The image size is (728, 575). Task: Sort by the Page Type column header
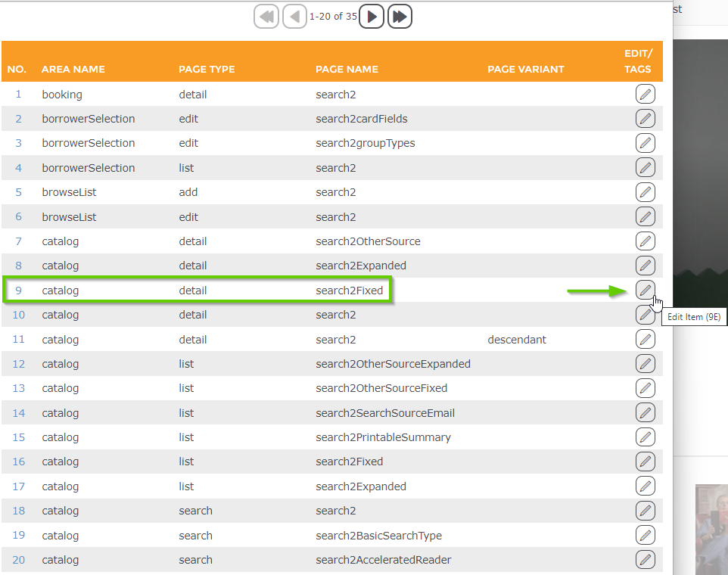coord(207,69)
